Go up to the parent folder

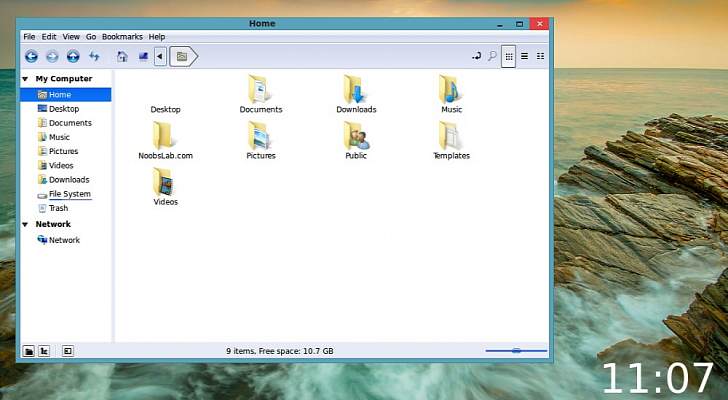coord(73,57)
